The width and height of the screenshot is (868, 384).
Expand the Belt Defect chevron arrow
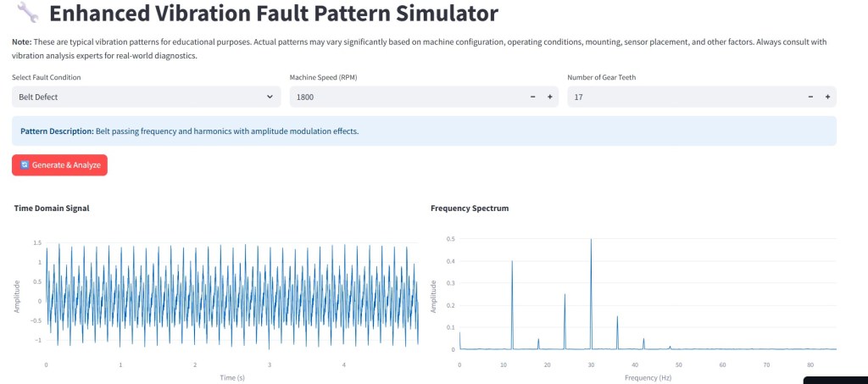tap(270, 97)
